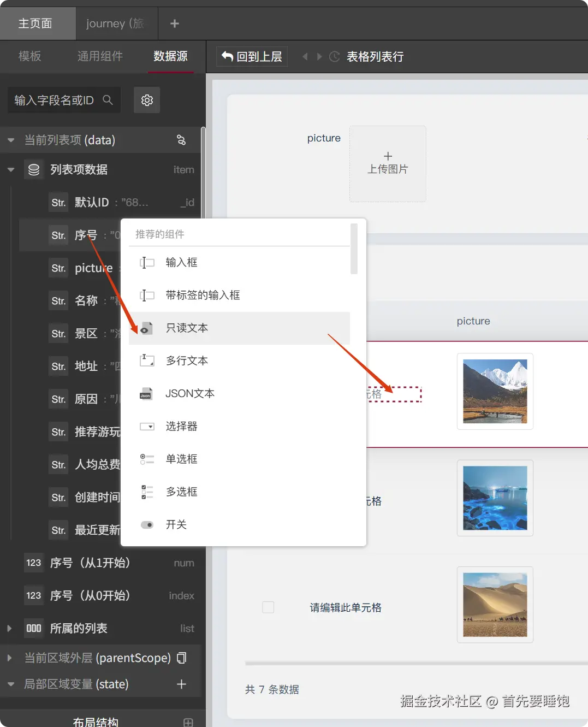The height and width of the screenshot is (727, 588).
Task: Click the history clock icon
Action: (x=335, y=56)
